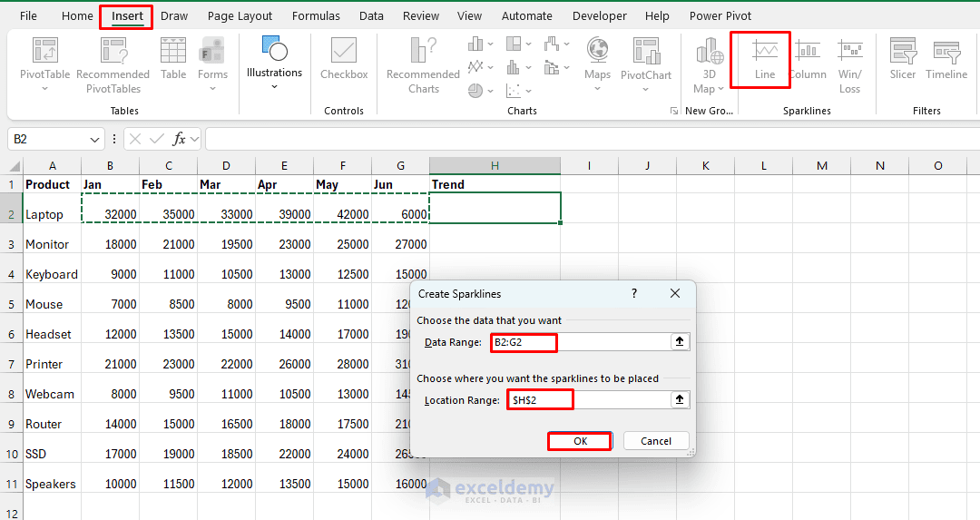Viewport: 980px width, 520px height.
Task: Expand the PivotTable dropdown arrow
Action: point(45,89)
